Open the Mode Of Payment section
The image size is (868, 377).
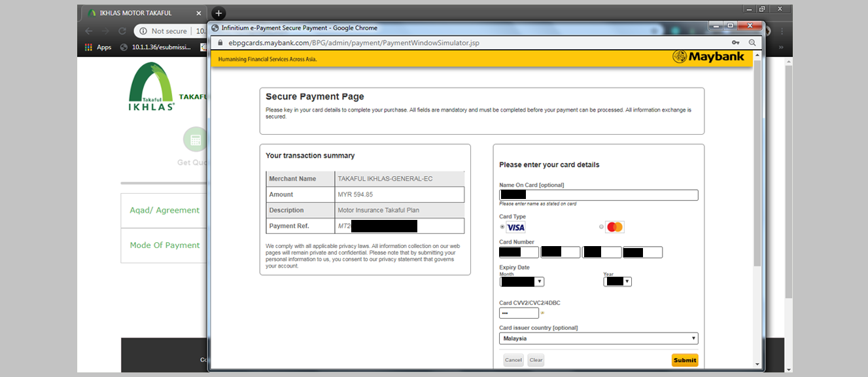click(x=164, y=245)
